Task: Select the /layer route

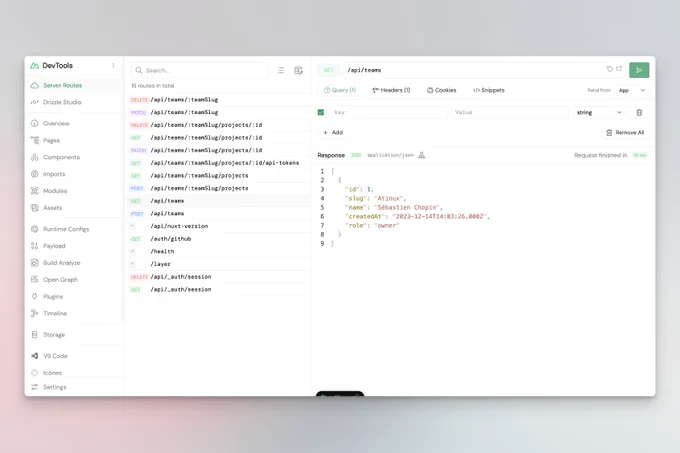Action: point(219,264)
